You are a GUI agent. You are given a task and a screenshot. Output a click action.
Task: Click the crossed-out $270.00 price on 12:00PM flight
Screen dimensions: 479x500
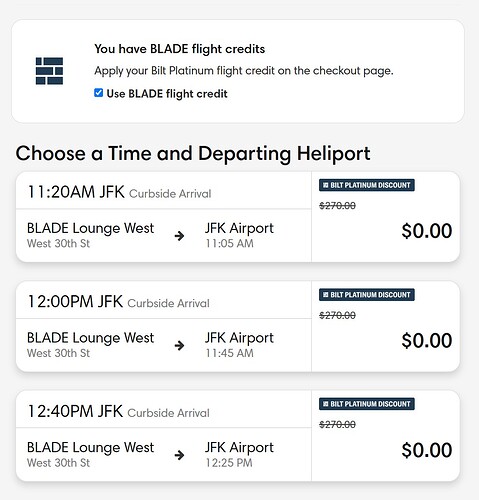click(x=337, y=315)
